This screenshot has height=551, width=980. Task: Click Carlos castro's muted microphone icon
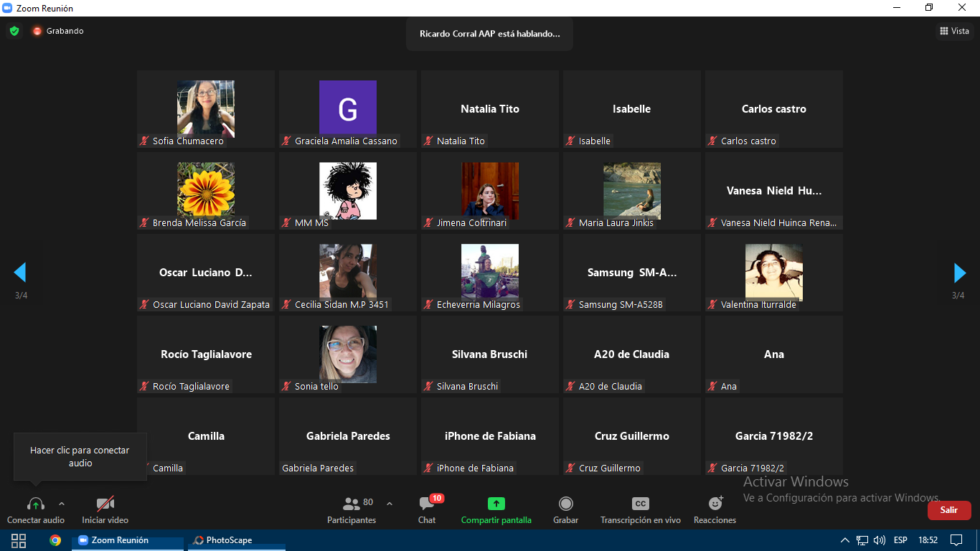tap(712, 141)
